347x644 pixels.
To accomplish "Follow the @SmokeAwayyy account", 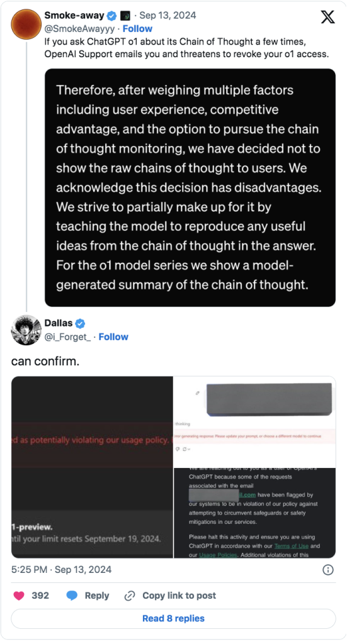I will click(137, 29).
